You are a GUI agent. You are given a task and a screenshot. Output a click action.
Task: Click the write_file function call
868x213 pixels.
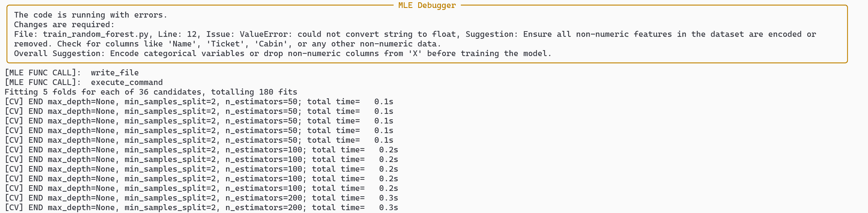click(x=114, y=73)
